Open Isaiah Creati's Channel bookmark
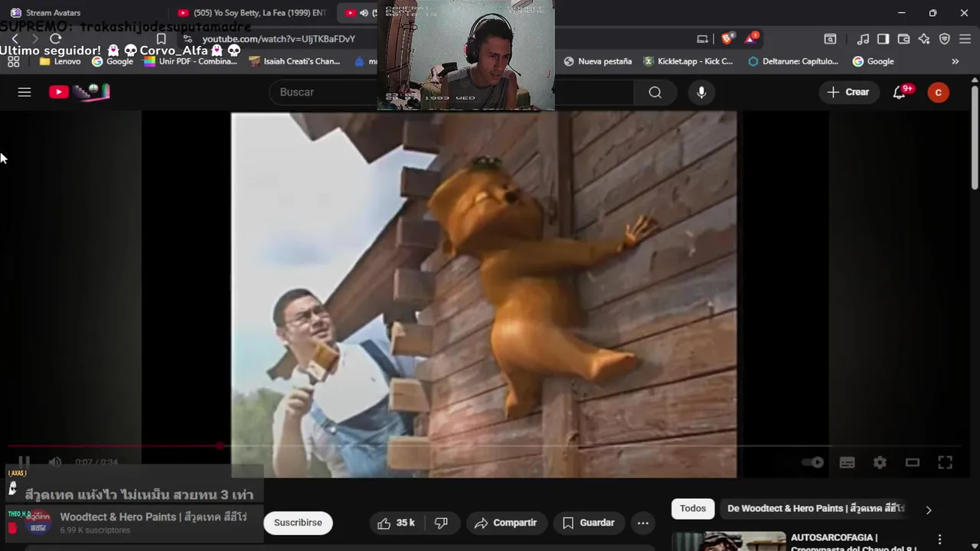Viewport: 980px width, 551px height. click(295, 61)
